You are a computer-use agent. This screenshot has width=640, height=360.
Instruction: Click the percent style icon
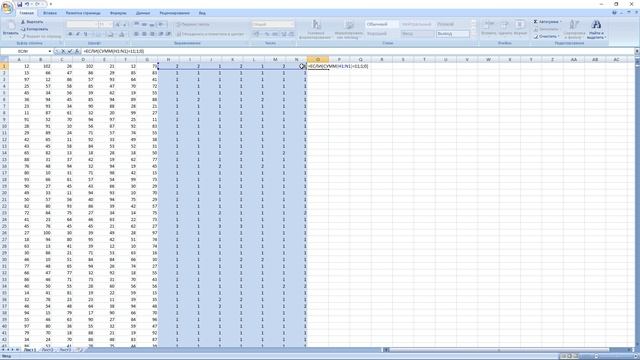pyautogui.click(x=267, y=34)
